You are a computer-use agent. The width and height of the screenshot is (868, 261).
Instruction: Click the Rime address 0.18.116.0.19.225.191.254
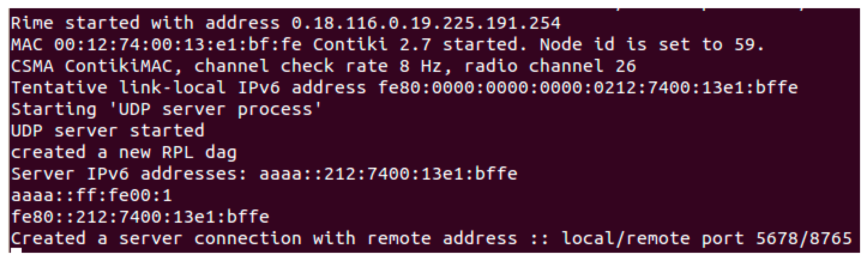tap(425, 23)
